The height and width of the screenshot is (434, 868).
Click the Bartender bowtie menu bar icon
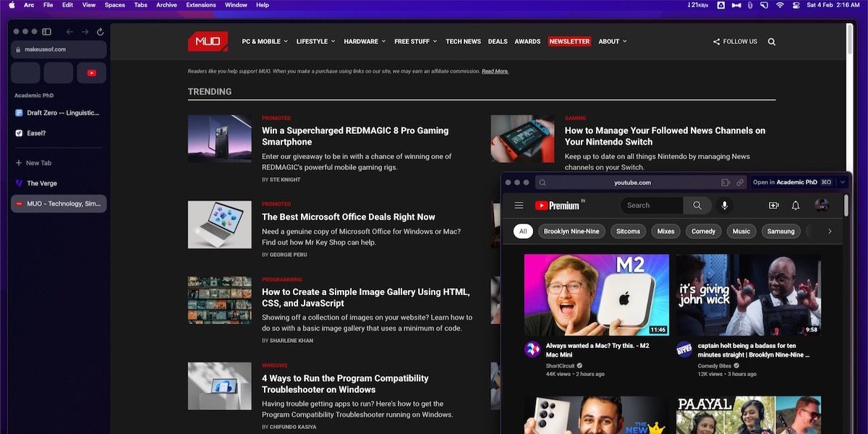pos(736,5)
